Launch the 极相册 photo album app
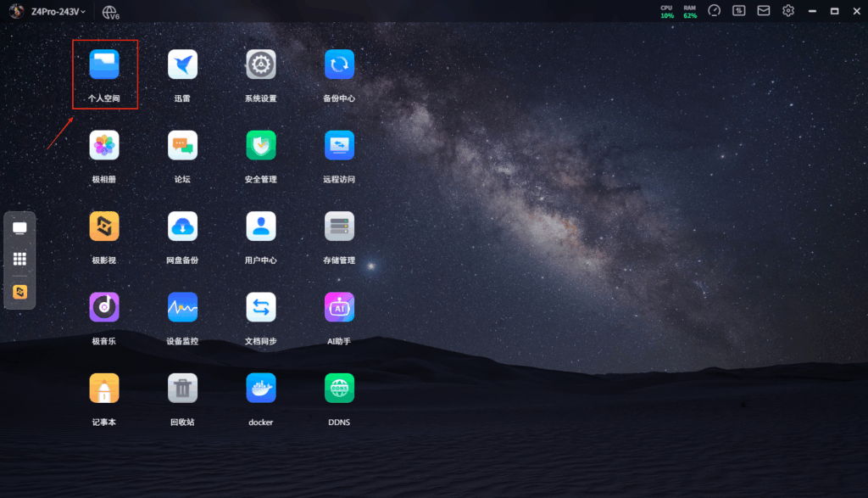 point(104,145)
